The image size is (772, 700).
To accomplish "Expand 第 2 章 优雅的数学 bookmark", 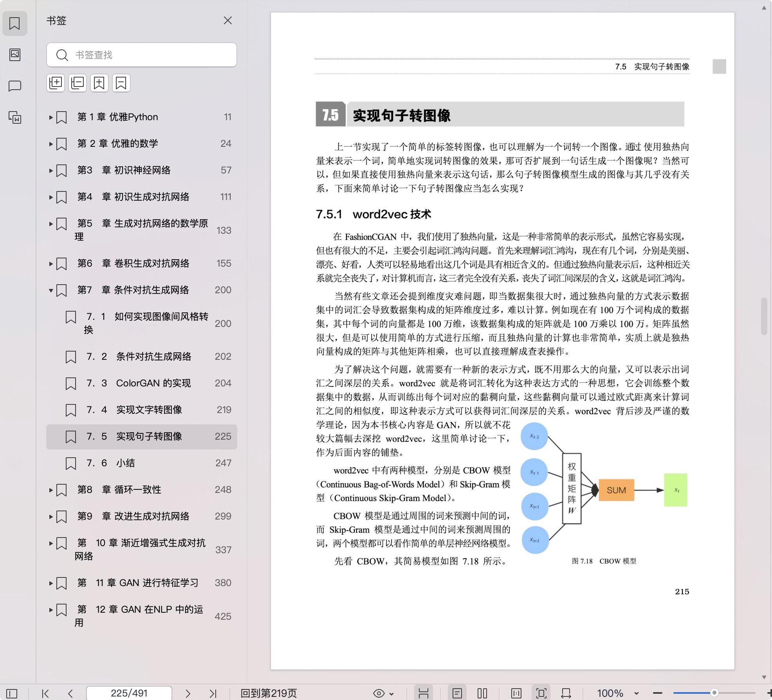I will [51, 144].
